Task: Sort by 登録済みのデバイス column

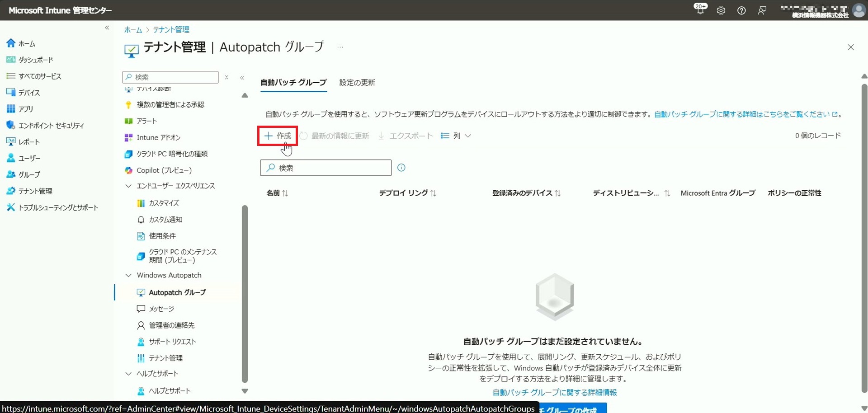Action: pos(526,193)
